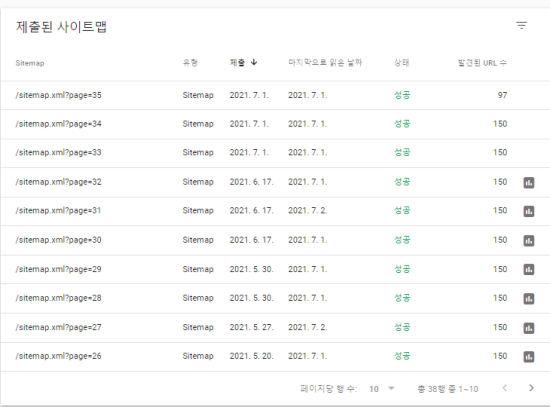Image resolution: width=550 pixels, height=407 pixels.
Task: Click submitted date 2021. 5. 27. of page=27
Action: pyautogui.click(x=251, y=327)
